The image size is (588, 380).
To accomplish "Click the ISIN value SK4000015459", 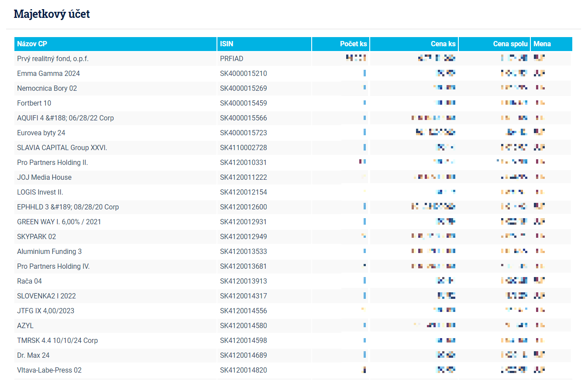I will tap(244, 103).
